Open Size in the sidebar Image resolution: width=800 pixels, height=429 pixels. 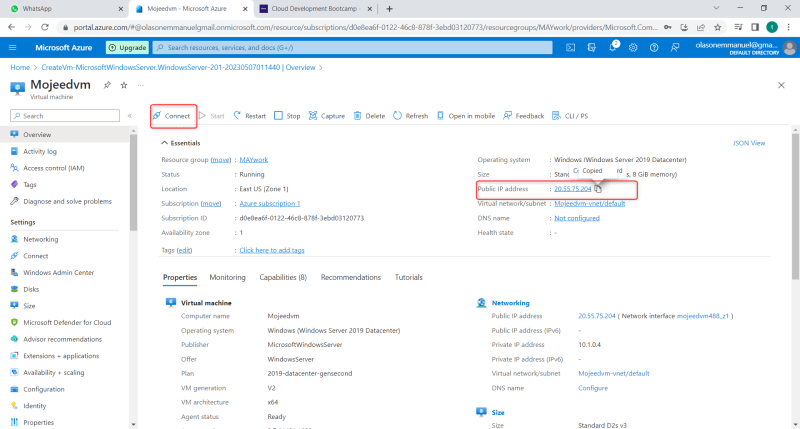click(x=29, y=306)
